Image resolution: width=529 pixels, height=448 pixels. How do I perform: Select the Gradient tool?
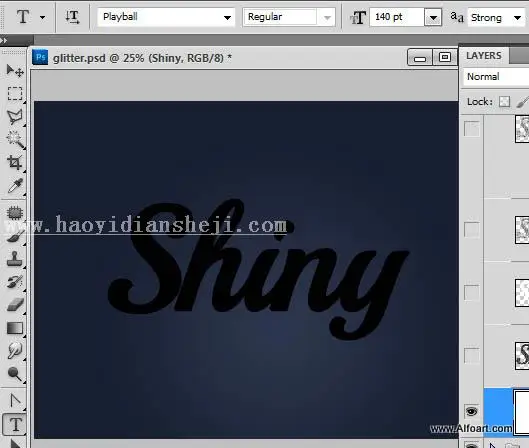[x=15, y=328]
